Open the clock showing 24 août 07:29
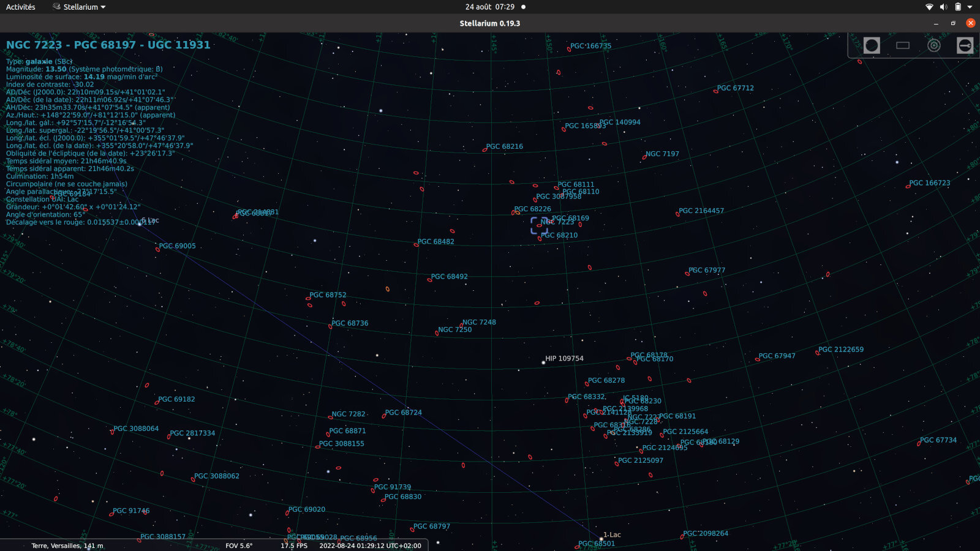This screenshot has height=551, width=980. pyautogui.click(x=490, y=7)
